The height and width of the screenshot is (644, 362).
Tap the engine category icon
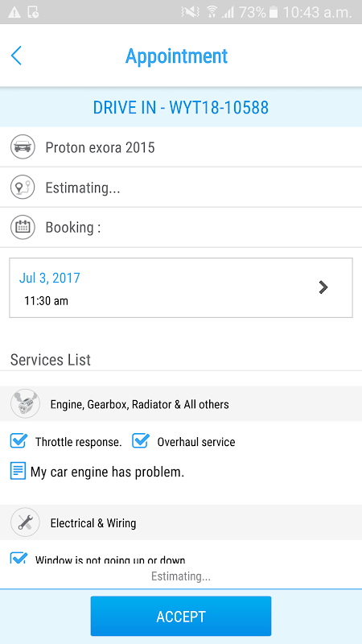tap(25, 404)
